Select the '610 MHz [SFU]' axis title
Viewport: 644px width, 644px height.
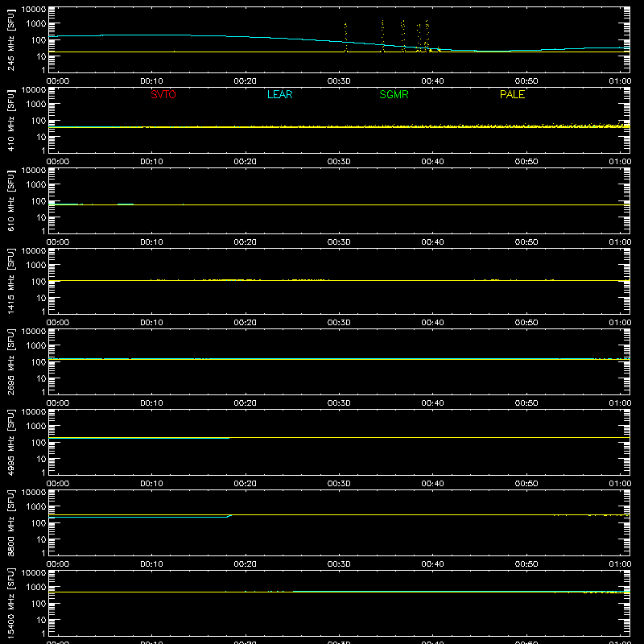(10, 200)
